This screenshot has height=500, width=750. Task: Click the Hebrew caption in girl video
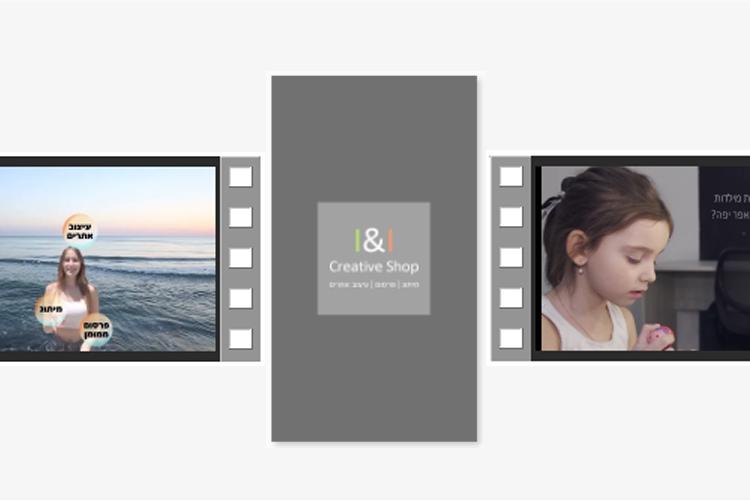coord(730,206)
